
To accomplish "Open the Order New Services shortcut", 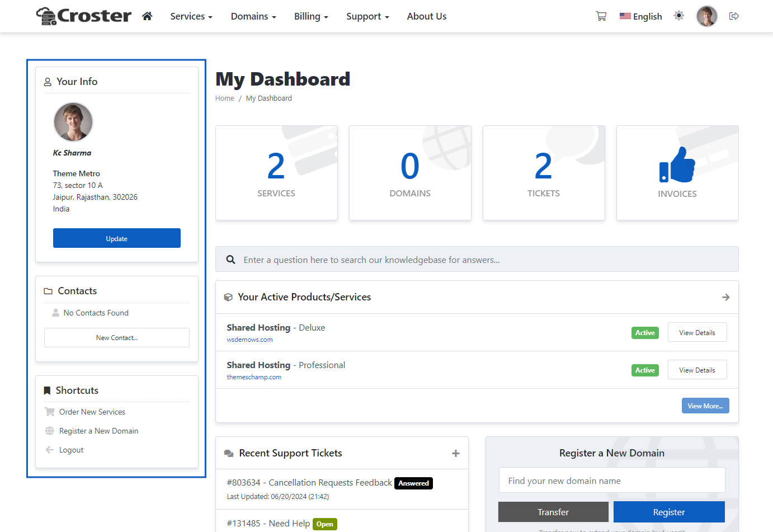I will tap(92, 412).
